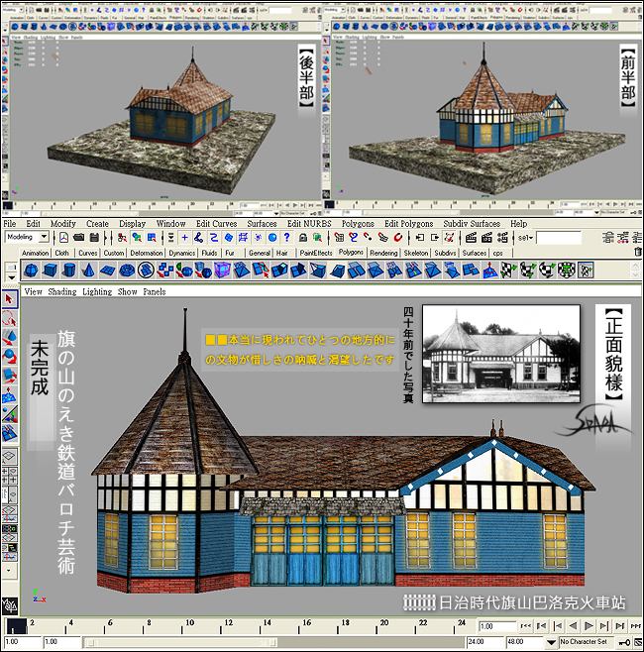The image size is (644, 652).
Task: Click the playback end field showing 24.00
Action: tap(485, 642)
